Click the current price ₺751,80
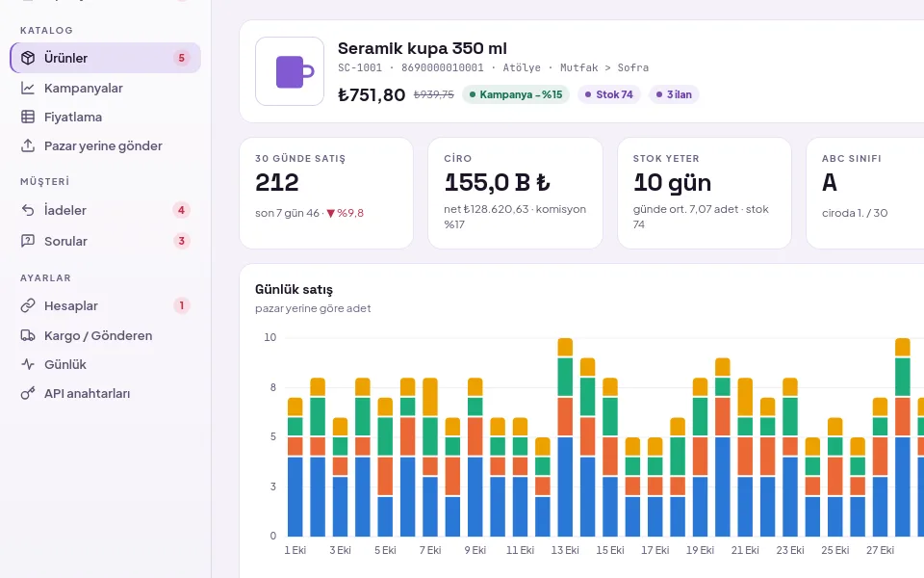Image resolution: width=924 pixels, height=578 pixels. tap(372, 94)
